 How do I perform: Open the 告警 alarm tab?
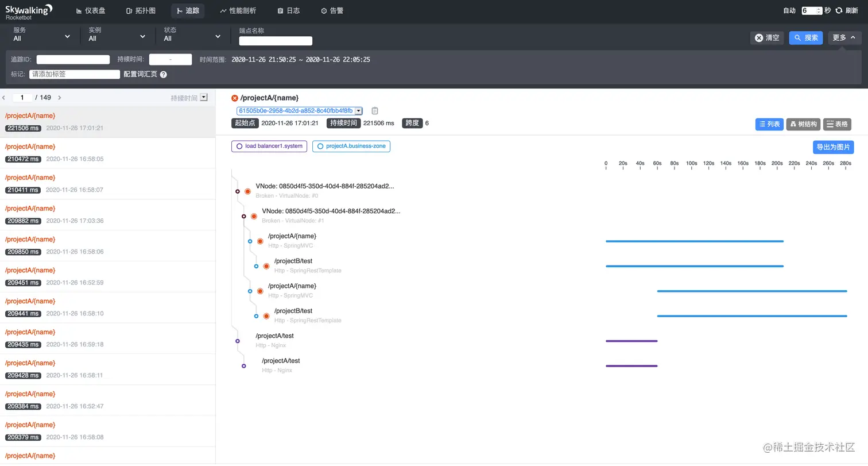pos(332,11)
